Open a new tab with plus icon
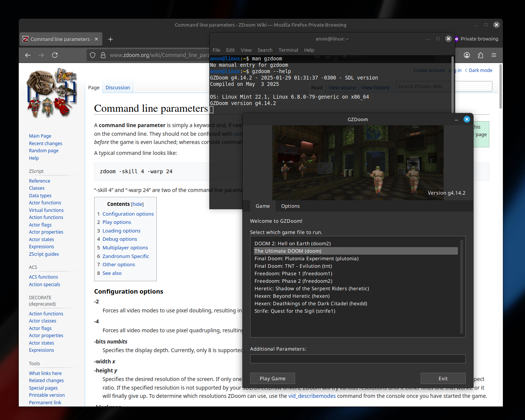525x420 pixels. pos(110,39)
